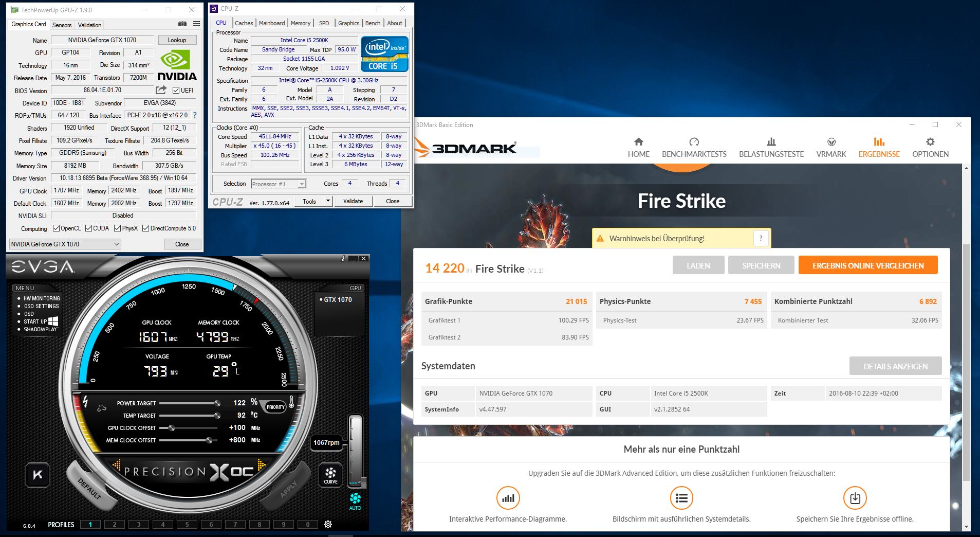The height and width of the screenshot is (537, 980).
Task: Click the link icon between power and temp targets
Action: coord(102,408)
